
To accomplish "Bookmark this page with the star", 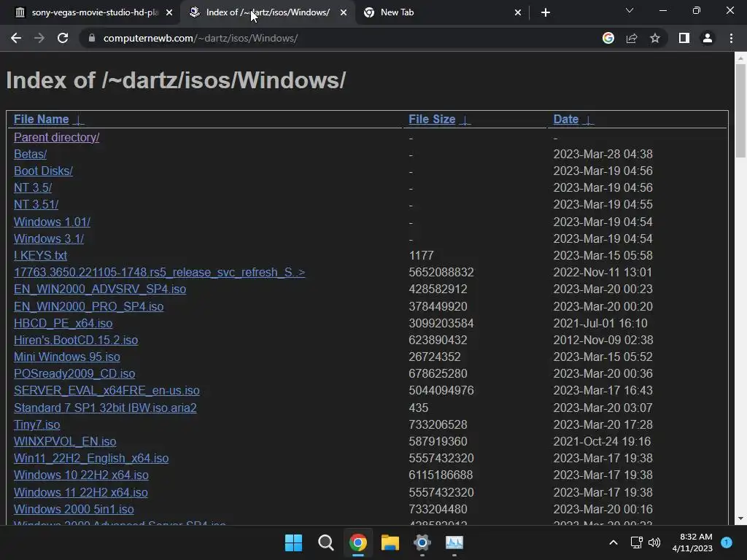I will 655,38.
